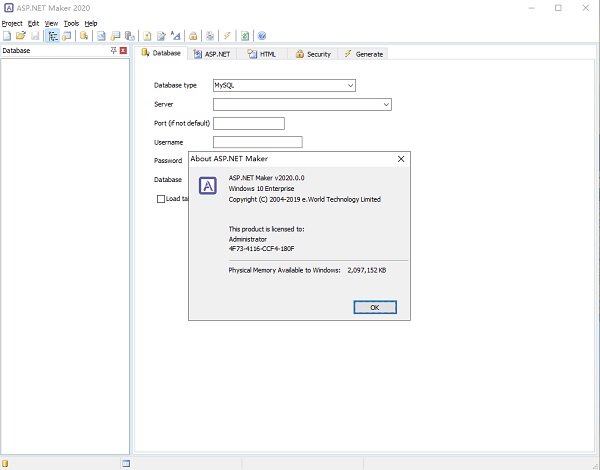Click the green refresh page toolbar icon
Screen dimensions: 600x470
click(x=245, y=36)
